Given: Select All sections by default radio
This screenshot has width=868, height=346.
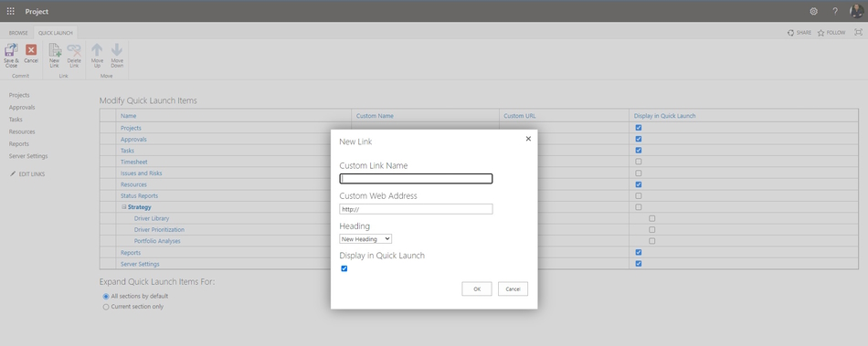Looking at the screenshot, I should click(106, 297).
